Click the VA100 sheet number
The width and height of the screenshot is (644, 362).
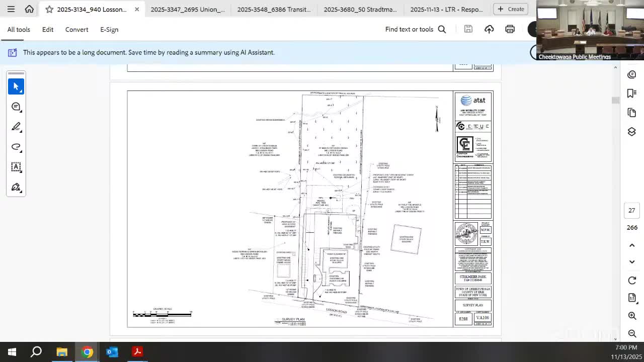point(482,318)
